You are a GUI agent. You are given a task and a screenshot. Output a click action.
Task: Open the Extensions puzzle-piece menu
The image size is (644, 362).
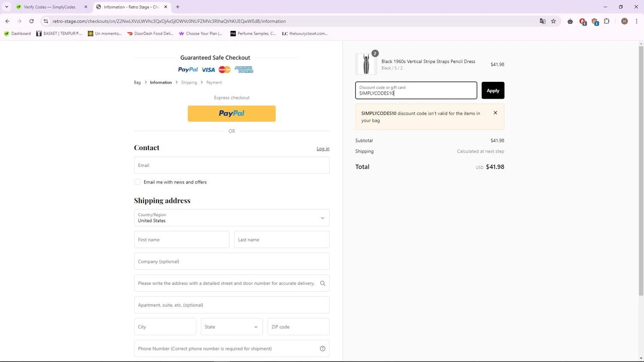coord(607,21)
